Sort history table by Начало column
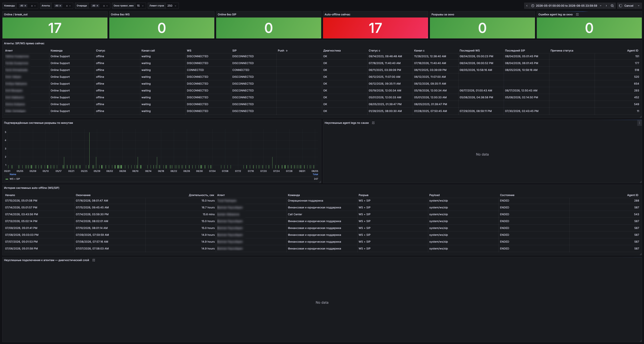This screenshot has height=344, width=644. coord(10,195)
